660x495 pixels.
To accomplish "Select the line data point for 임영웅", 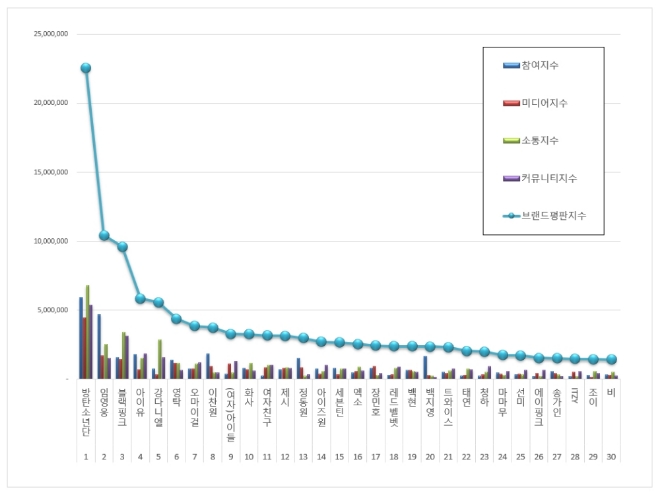I will 104,236.
